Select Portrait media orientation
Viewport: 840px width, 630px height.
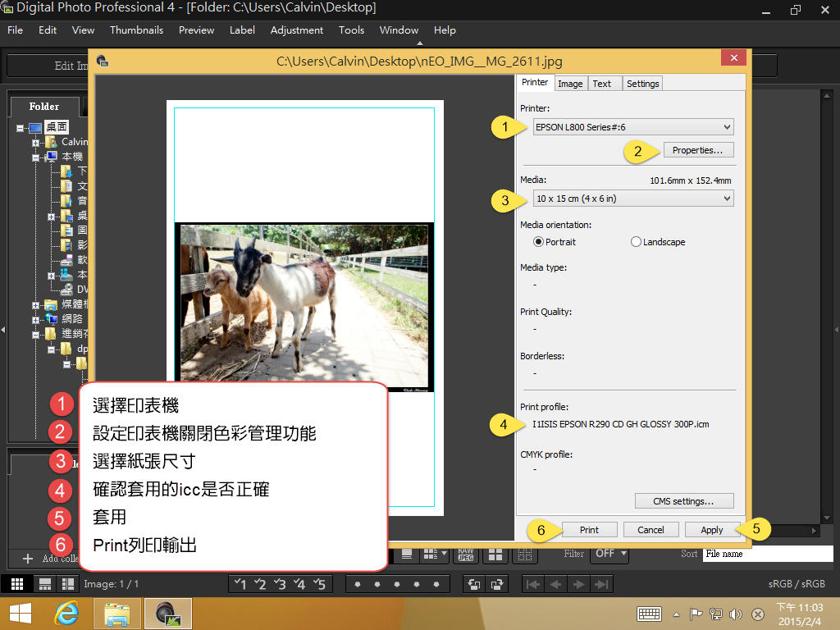pos(554,242)
